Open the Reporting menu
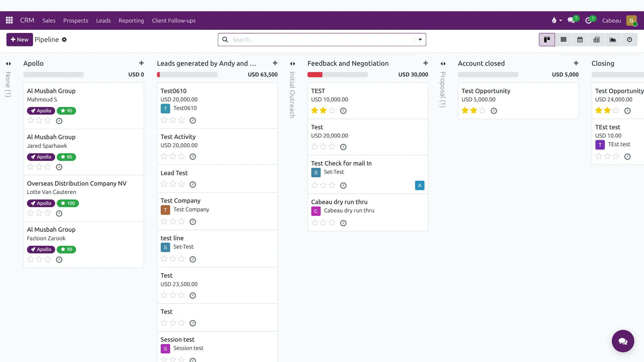 click(x=131, y=20)
